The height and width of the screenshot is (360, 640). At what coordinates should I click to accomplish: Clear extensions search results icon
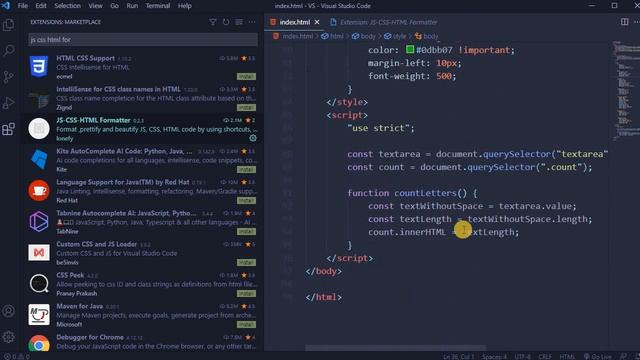(239, 22)
